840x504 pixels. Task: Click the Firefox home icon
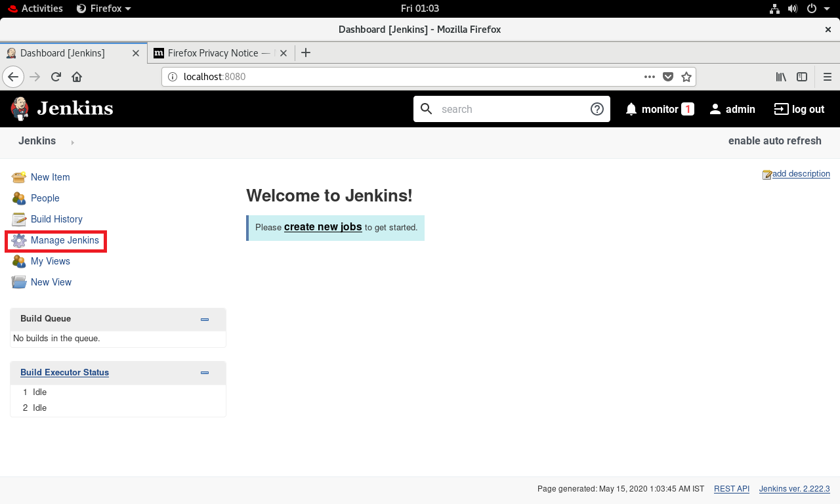pyautogui.click(x=77, y=77)
